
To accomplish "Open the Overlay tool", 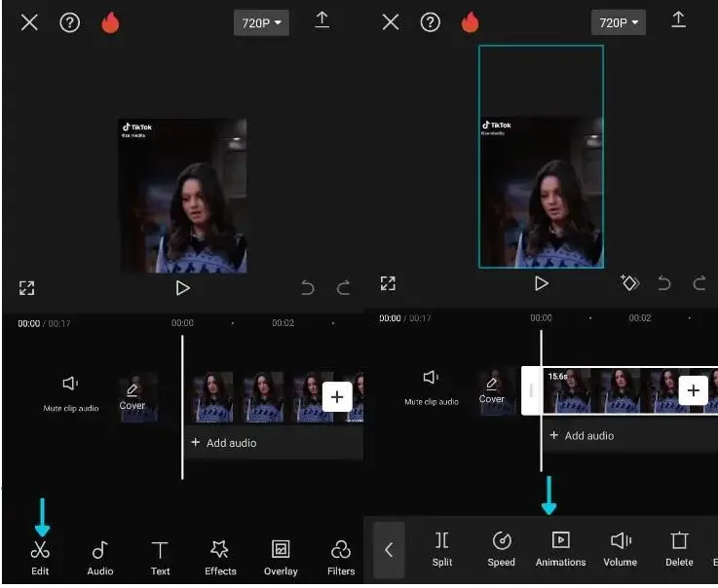I will coord(281,557).
